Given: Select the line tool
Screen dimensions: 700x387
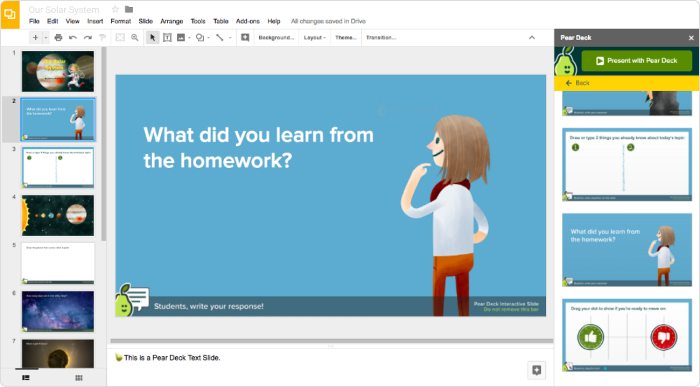Looking at the screenshot, I should (x=220, y=37).
